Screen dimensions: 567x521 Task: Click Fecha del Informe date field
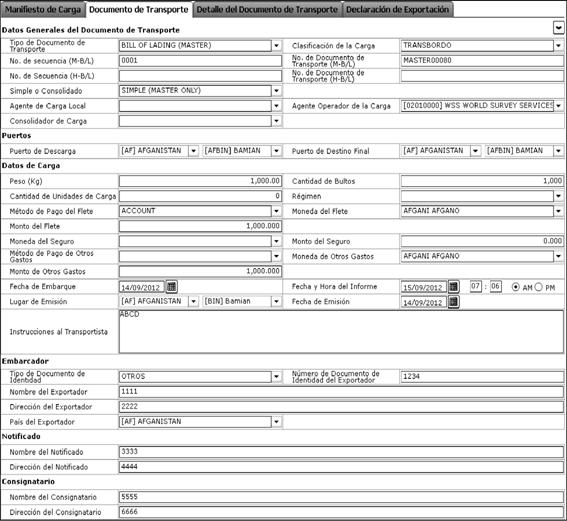tap(424, 287)
